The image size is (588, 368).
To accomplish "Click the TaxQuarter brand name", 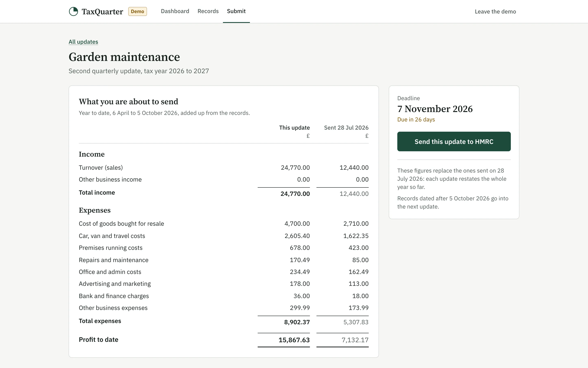I will (102, 12).
